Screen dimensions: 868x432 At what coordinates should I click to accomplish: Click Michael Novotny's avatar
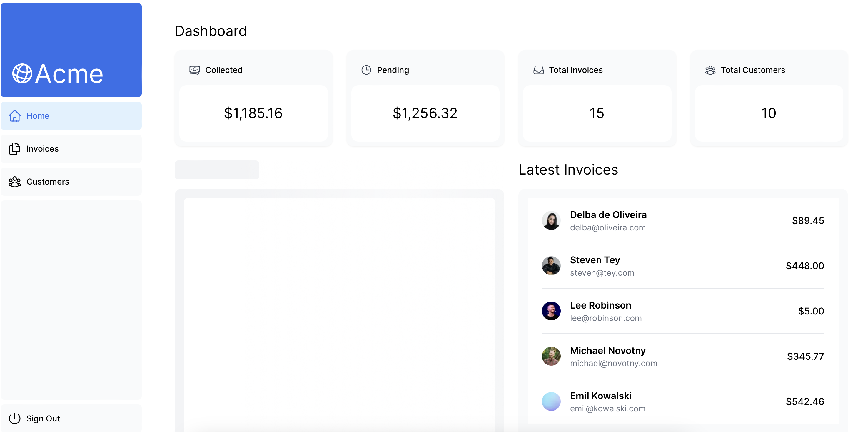[x=551, y=356]
